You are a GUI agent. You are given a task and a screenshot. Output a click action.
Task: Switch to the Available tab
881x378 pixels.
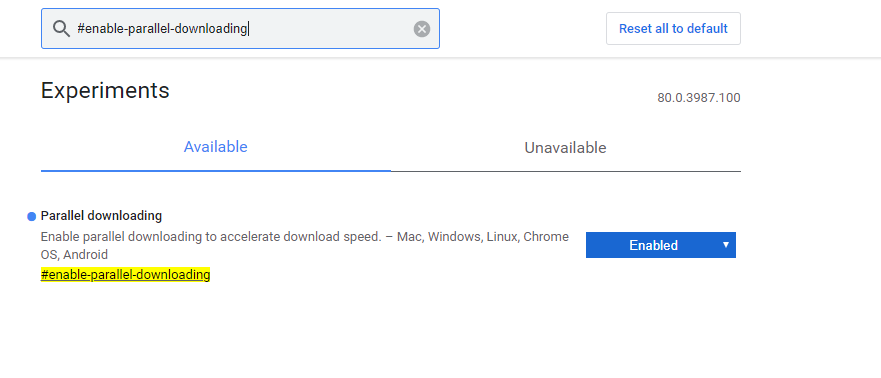click(x=216, y=147)
